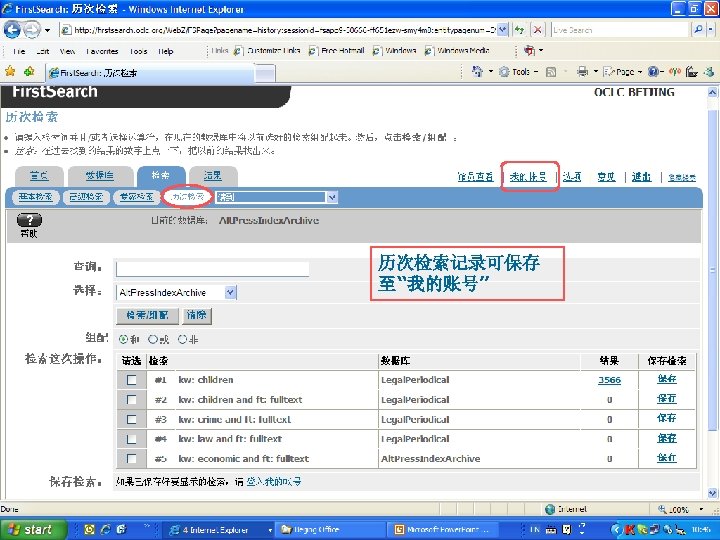Click the 清除 clear button
Screen dimensions: 720x540
tap(197, 315)
